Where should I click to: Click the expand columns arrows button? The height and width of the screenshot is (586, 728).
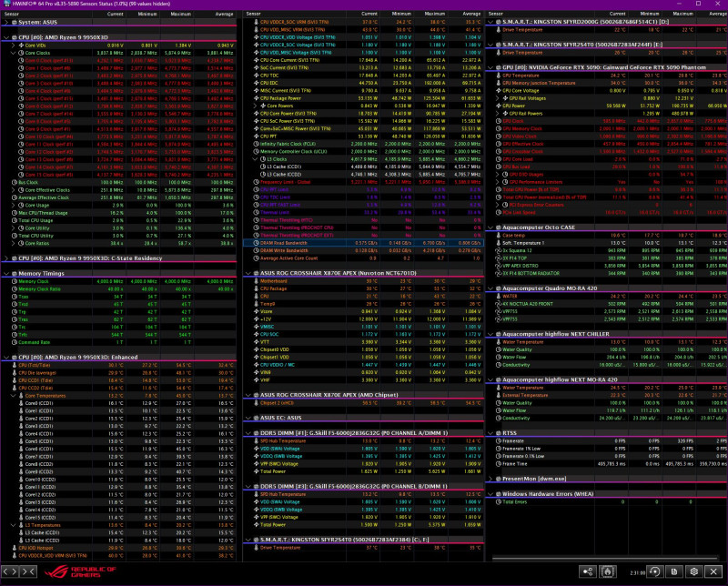point(10,571)
